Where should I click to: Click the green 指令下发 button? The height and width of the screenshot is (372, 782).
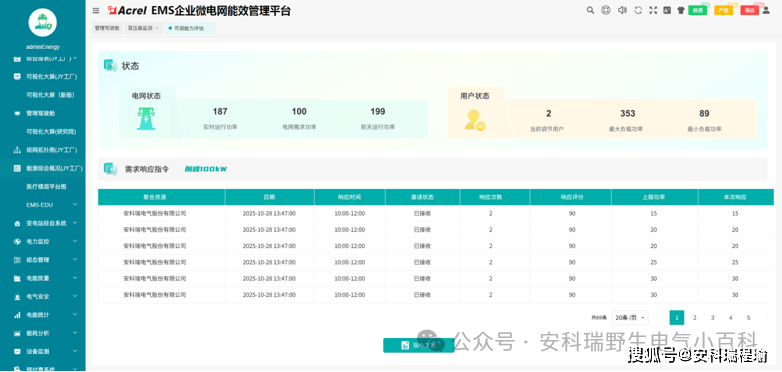[x=418, y=345]
